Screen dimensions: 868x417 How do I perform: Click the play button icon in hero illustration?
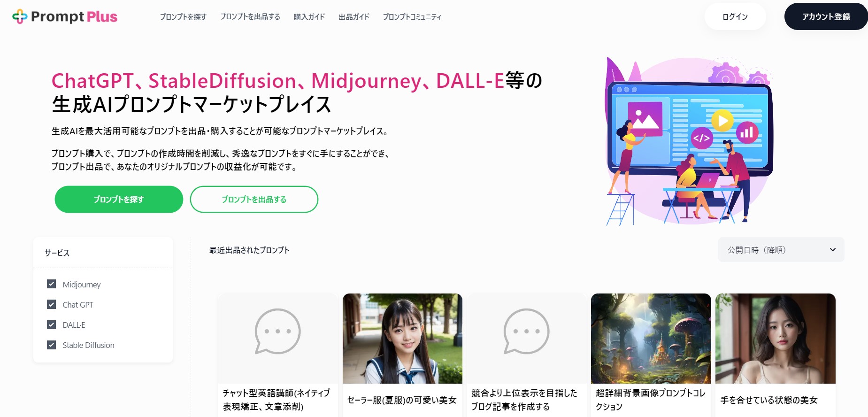722,121
